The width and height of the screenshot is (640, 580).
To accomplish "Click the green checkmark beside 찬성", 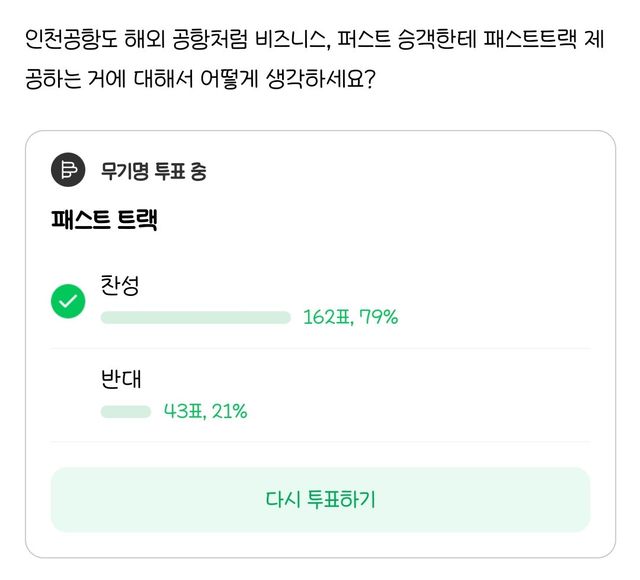I will click(68, 301).
